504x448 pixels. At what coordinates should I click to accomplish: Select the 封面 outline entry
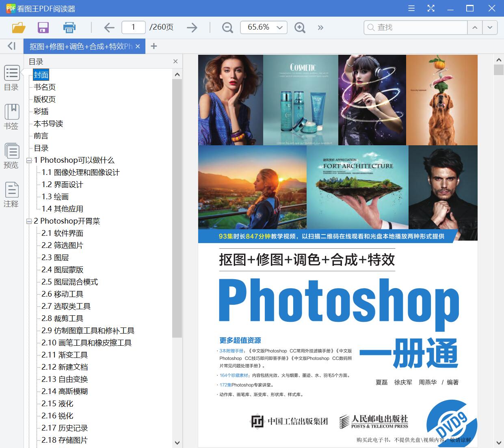click(41, 75)
